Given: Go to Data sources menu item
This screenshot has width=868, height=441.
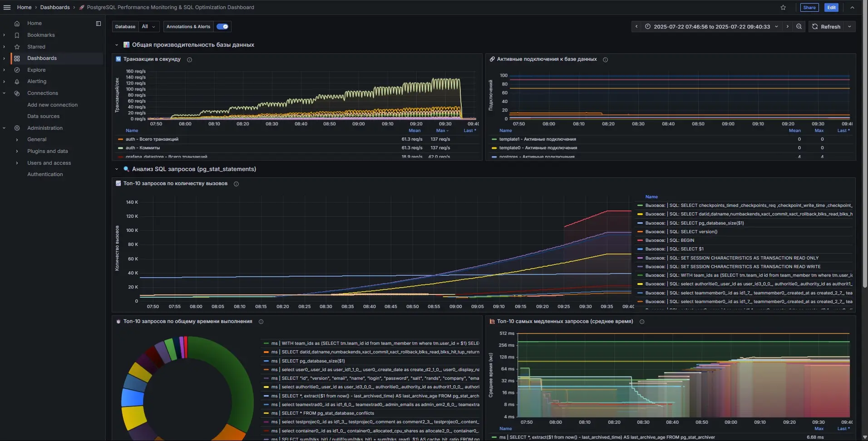Looking at the screenshot, I should (43, 116).
